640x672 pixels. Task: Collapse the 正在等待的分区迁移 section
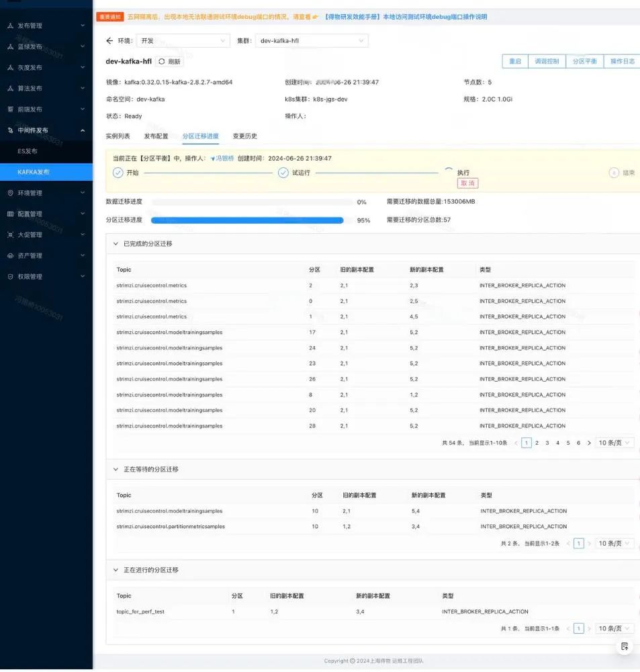[x=116, y=469]
